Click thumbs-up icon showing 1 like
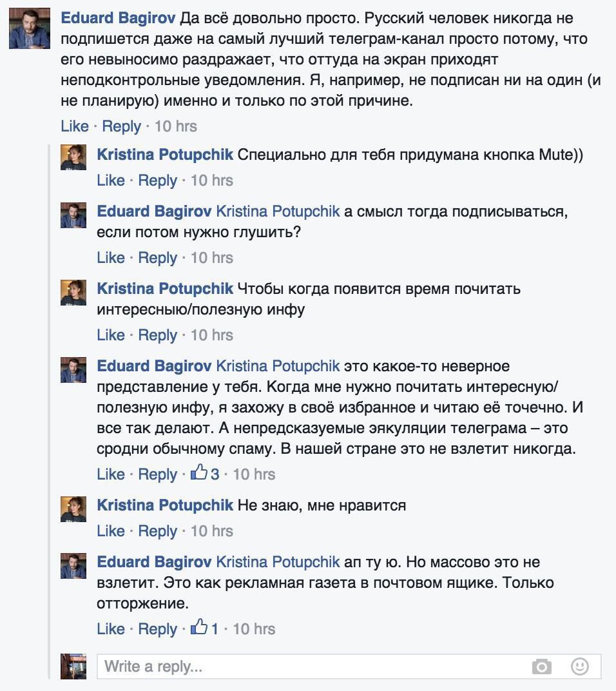Image resolution: width=616 pixels, height=691 pixels. [x=199, y=628]
